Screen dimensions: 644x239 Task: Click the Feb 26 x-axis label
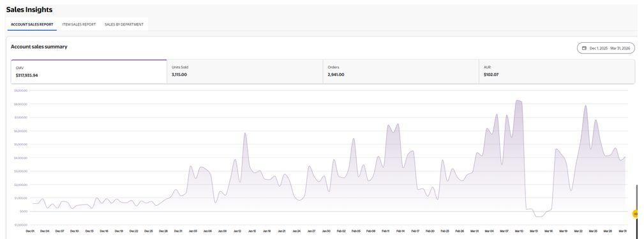(x=460, y=231)
